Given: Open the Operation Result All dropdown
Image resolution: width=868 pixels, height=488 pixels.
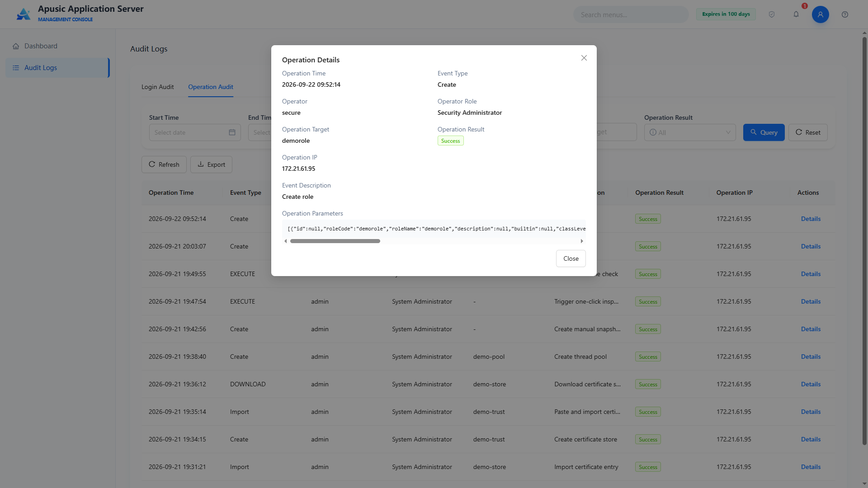Looking at the screenshot, I should pos(690,132).
